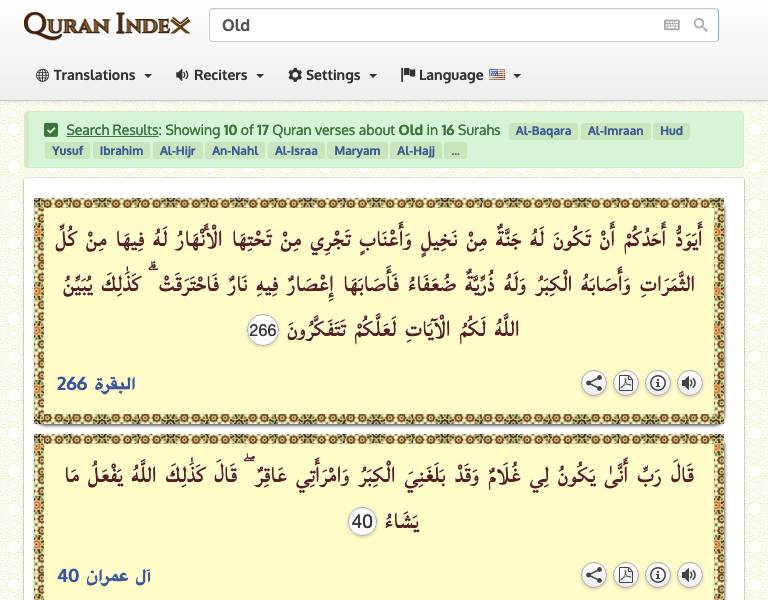
Task: Export verse Al-Imran 40 as PDF
Action: coord(625,575)
